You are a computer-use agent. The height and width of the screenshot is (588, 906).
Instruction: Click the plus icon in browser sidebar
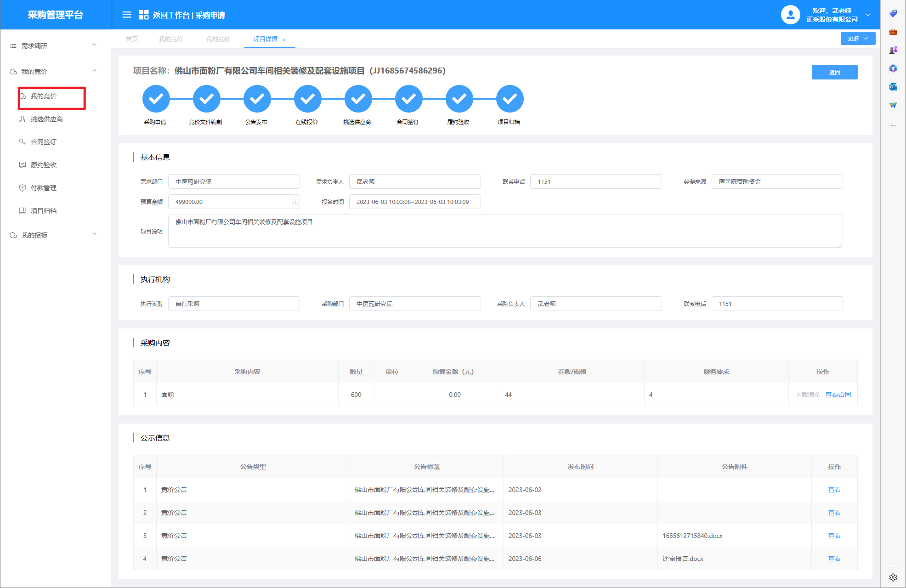(893, 125)
